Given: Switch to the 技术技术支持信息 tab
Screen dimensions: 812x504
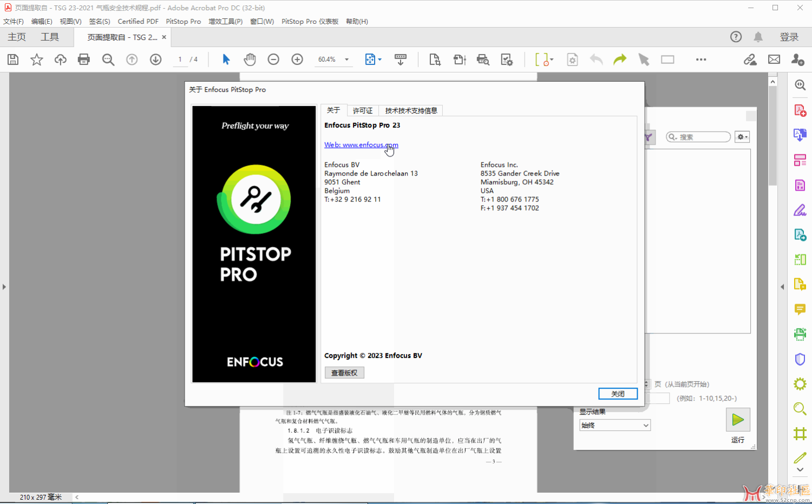Looking at the screenshot, I should tap(411, 110).
